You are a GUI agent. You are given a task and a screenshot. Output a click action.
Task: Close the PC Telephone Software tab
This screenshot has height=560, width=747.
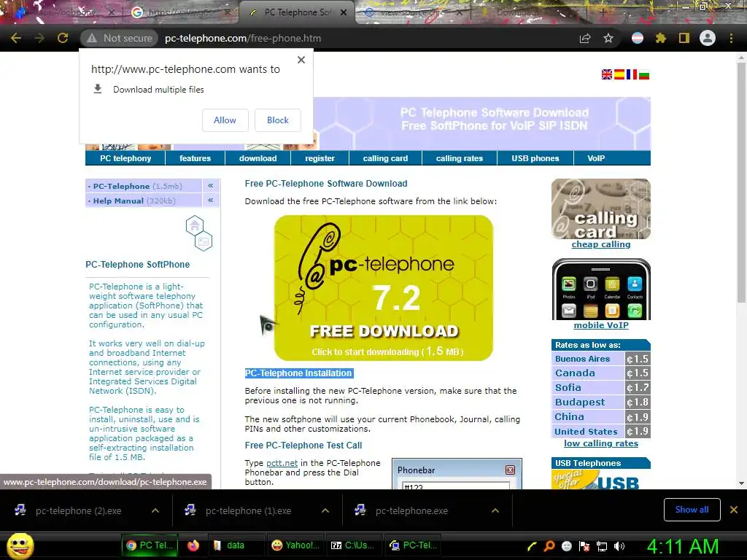tap(344, 12)
